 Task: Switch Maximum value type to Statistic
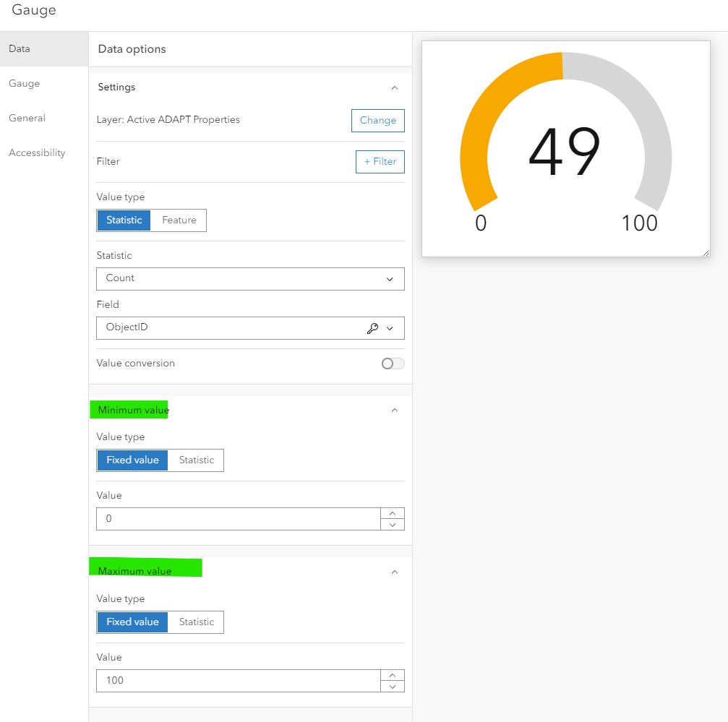(195, 622)
